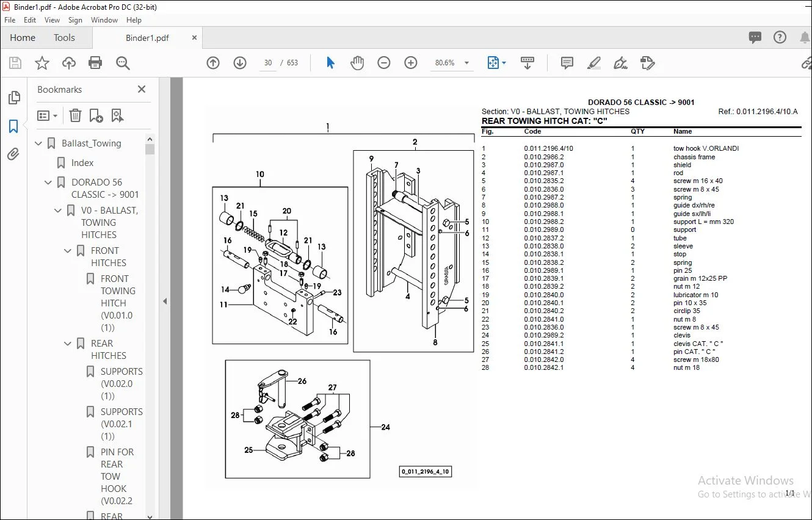Add bookmark star icon in toolbar
This screenshot has width=812, height=520.
(x=42, y=63)
